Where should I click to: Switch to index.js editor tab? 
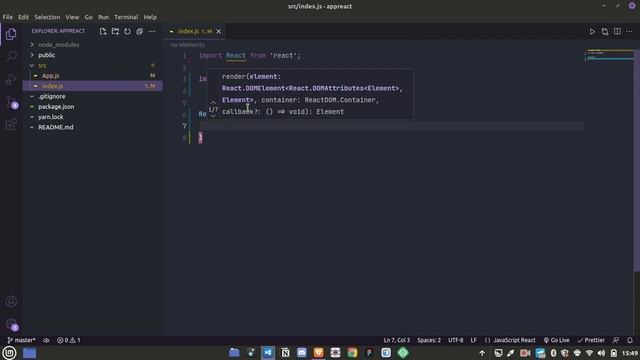194,31
